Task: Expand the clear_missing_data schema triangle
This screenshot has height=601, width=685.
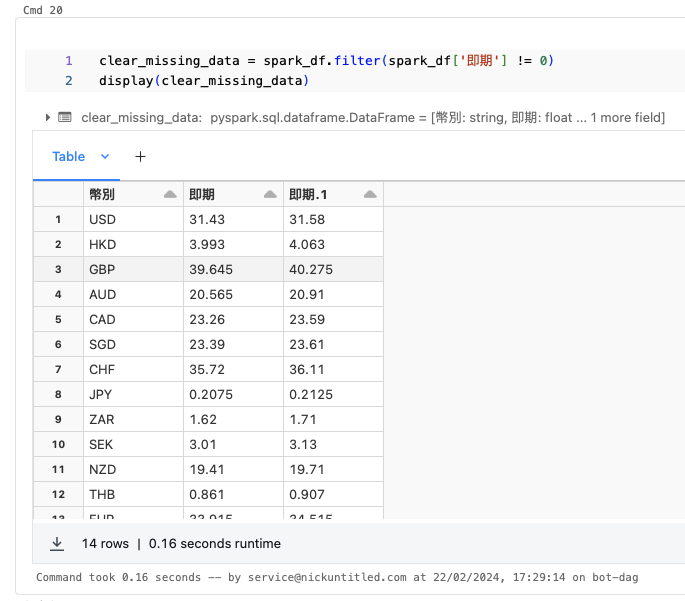Action: [x=47, y=117]
